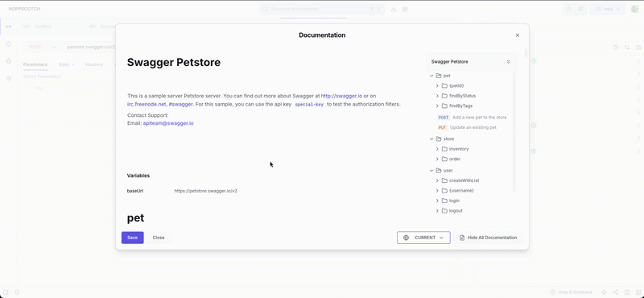
Task: Click the profile avatar in Hoppscotch header
Action: pos(634,9)
